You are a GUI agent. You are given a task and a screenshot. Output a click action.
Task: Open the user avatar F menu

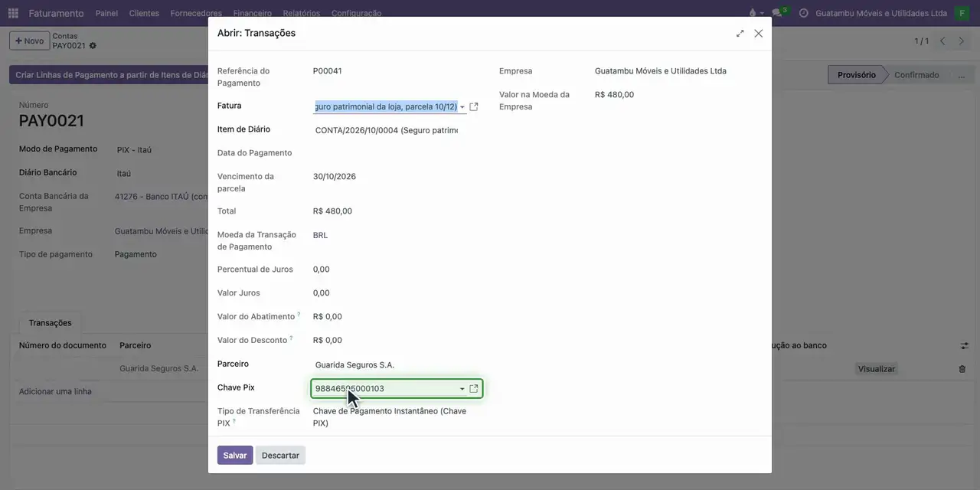(962, 13)
